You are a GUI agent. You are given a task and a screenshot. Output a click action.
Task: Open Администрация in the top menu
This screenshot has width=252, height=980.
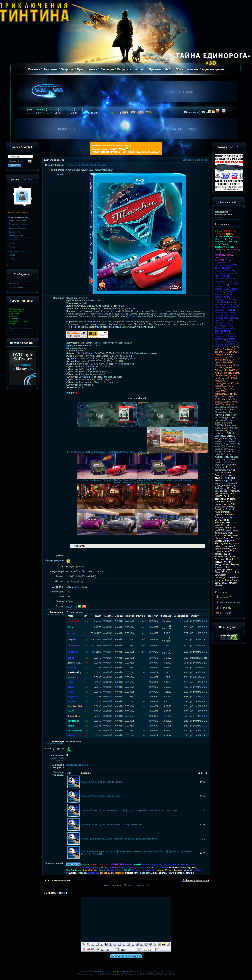pos(213,69)
